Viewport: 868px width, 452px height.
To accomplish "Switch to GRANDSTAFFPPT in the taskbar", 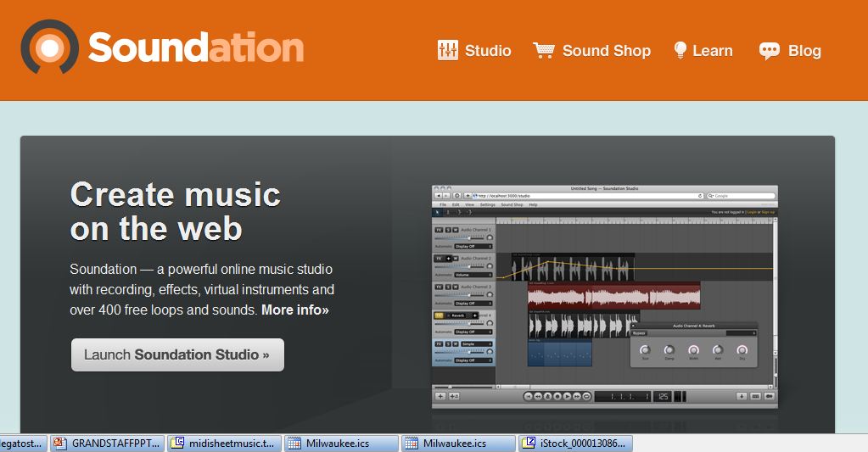I will coord(108,444).
